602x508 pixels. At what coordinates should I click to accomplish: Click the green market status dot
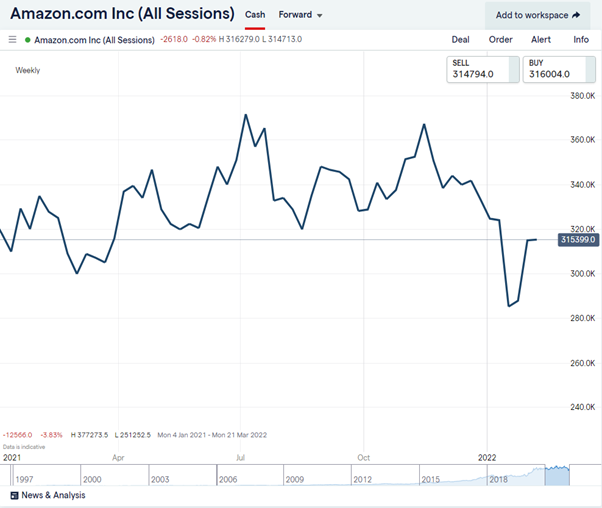click(28, 40)
